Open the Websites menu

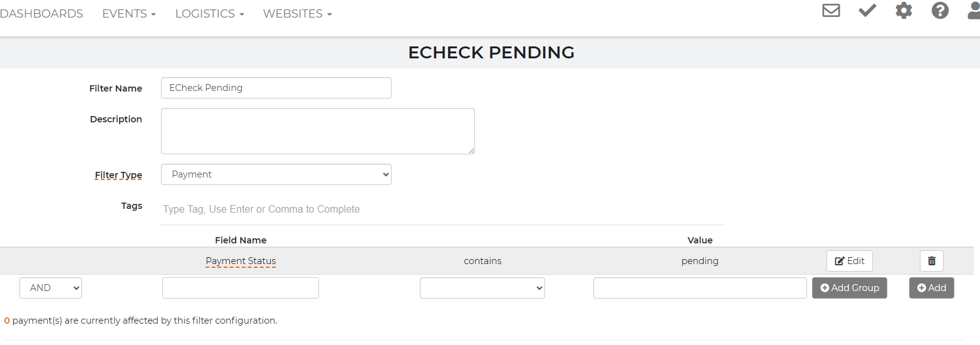[298, 13]
